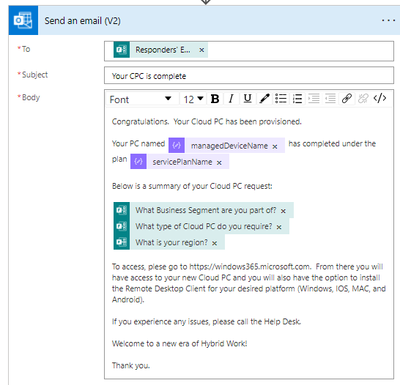Click the Body field label
This screenshot has width=400, height=385.
pyautogui.click(x=31, y=97)
